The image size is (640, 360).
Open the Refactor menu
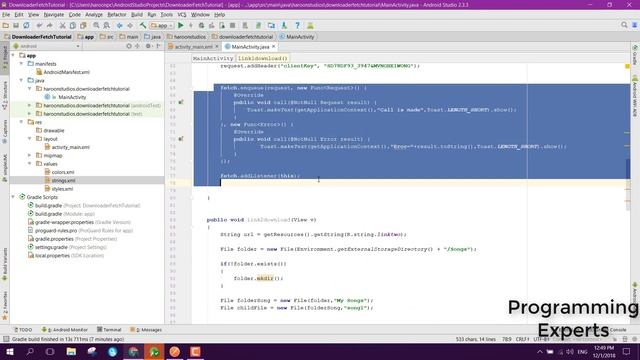pos(117,15)
